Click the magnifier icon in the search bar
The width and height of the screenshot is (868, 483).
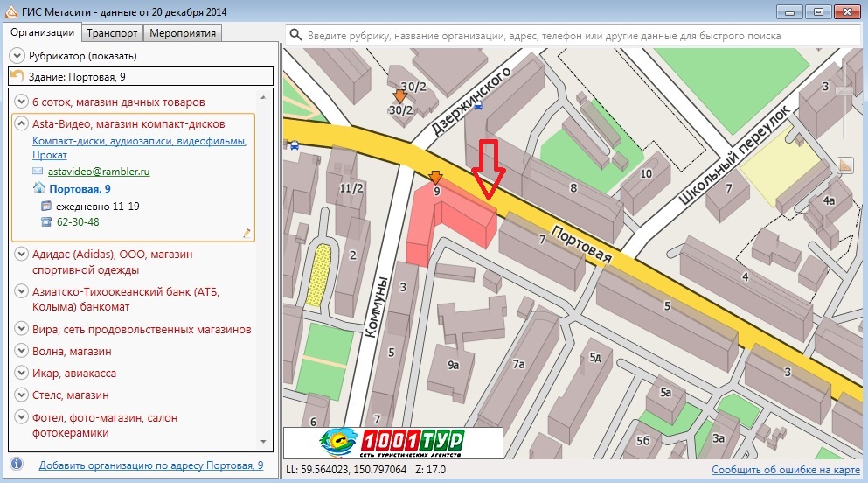point(295,35)
